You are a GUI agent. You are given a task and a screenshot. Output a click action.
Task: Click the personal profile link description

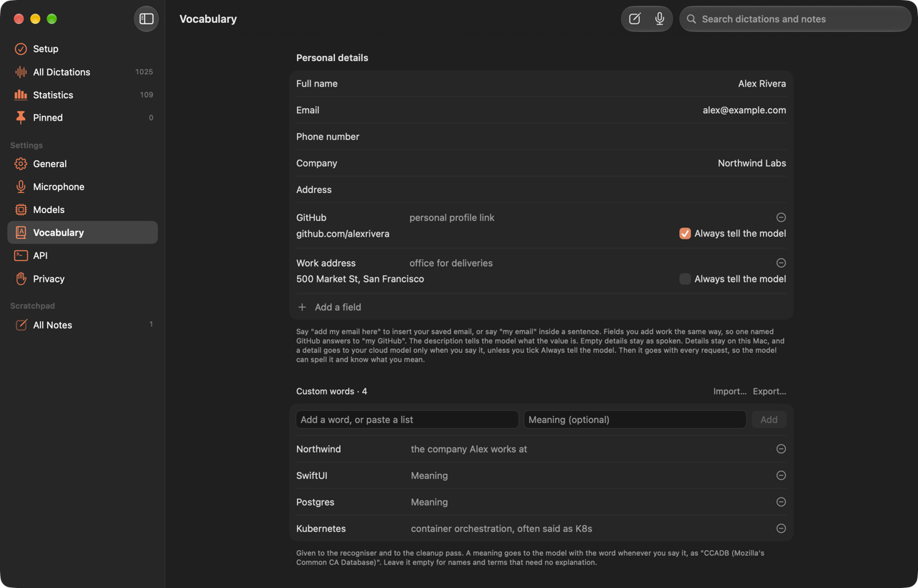(x=452, y=217)
